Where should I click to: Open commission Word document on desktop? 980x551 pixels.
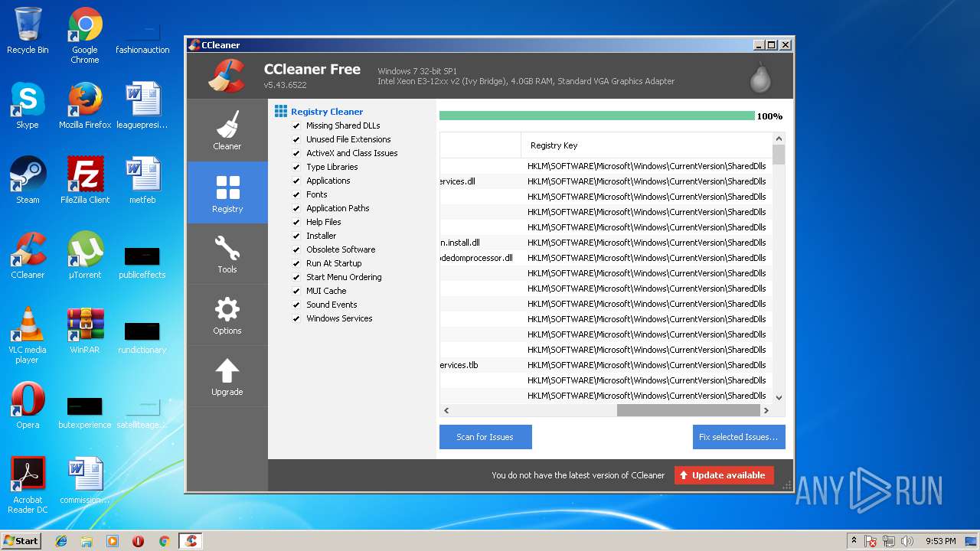pyautogui.click(x=85, y=481)
